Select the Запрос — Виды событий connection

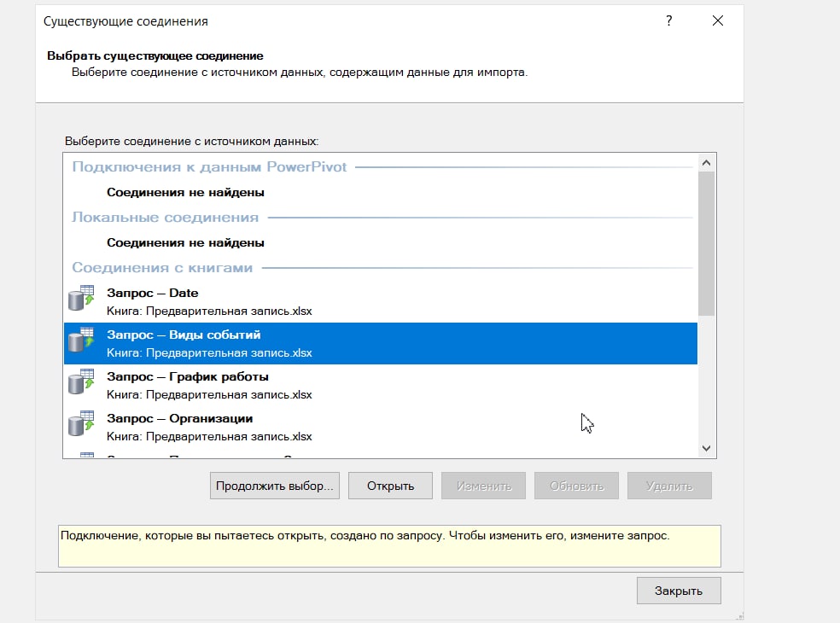381,343
